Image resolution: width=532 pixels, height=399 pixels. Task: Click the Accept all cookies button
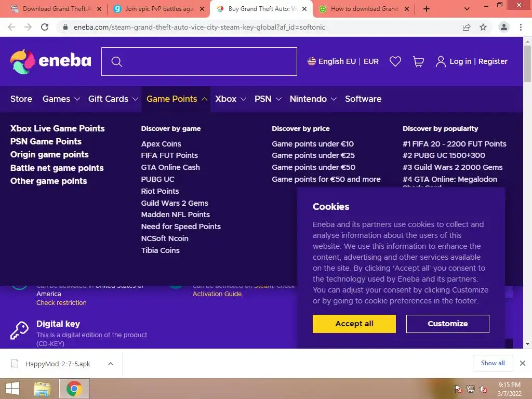[354, 324]
